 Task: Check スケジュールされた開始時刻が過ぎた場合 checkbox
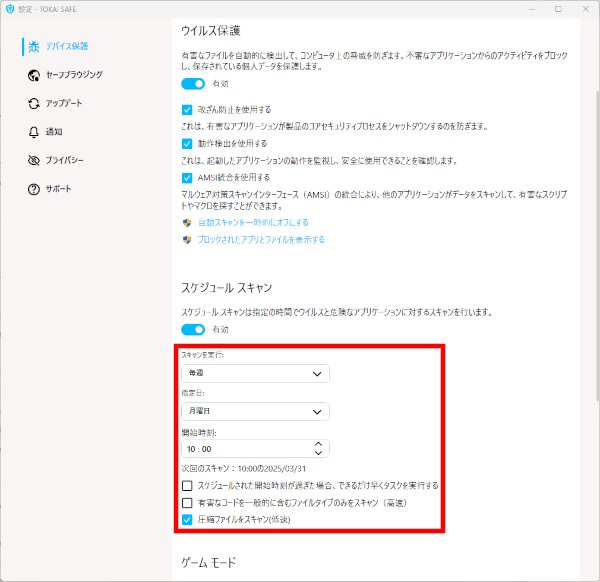click(x=187, y=486)
